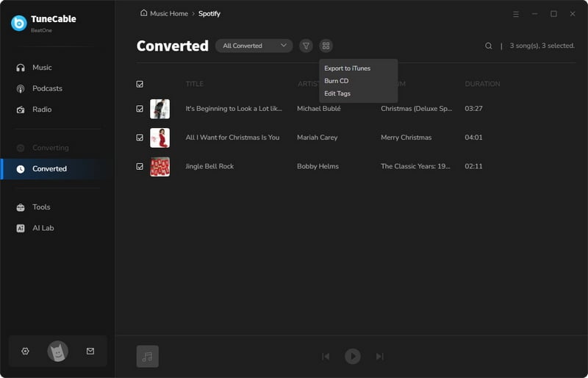Open the hamburger menu at top right
The image size is (588, 378).
click(516, 14)
